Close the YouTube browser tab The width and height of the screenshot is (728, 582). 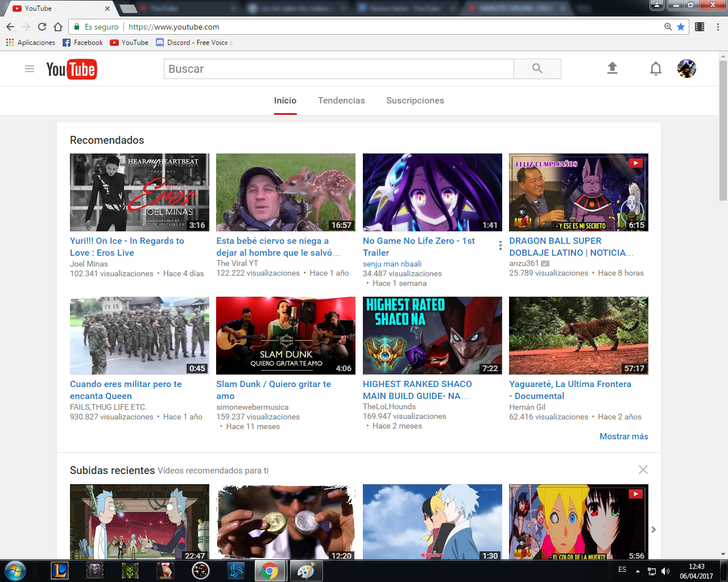(x=107, y=9)
